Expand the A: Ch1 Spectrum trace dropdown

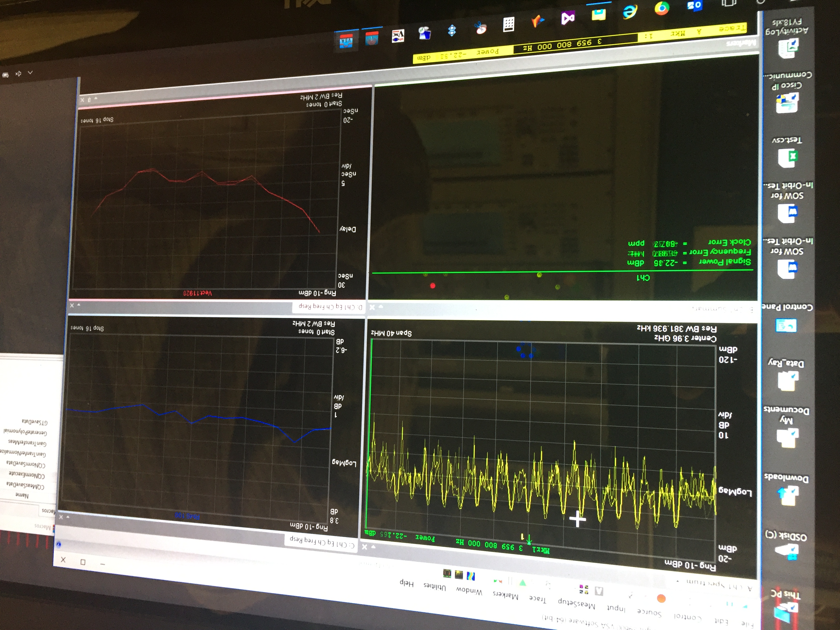(678, 581)
